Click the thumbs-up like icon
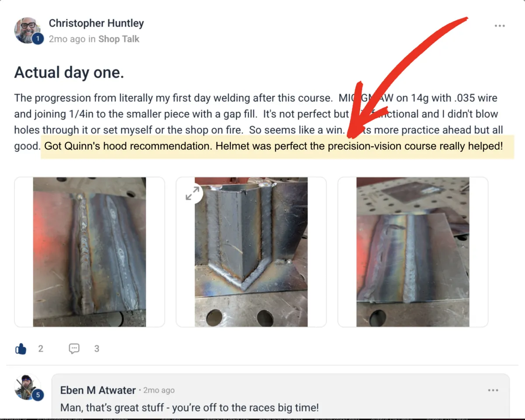This screenshot has height=420, width=525. 21,348
